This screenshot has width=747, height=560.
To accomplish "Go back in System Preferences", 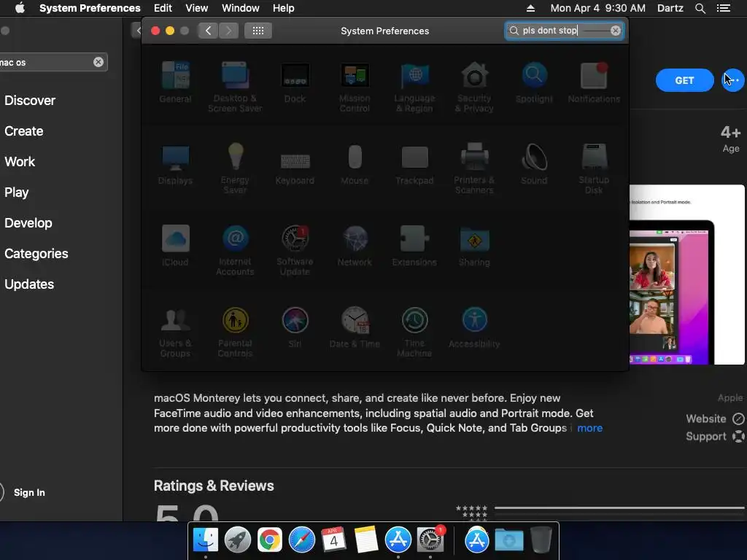I will (x=208, y=31).
